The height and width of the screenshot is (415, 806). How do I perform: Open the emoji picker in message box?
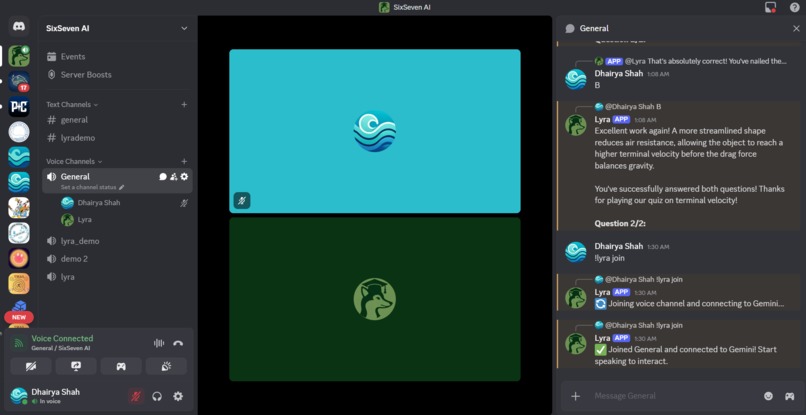click(768, 395)
